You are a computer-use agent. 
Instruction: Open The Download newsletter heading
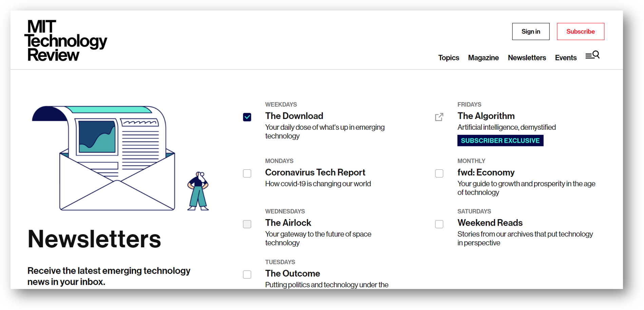(x=294, y=116)
